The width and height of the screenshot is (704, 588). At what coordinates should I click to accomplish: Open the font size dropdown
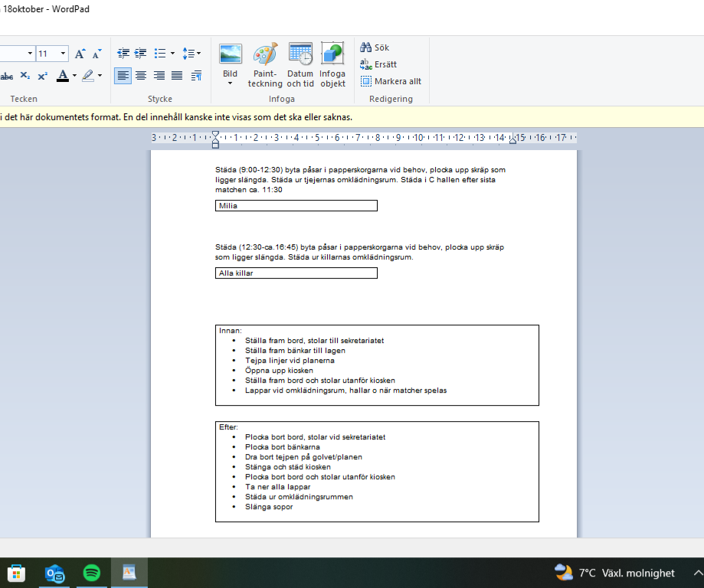click(63, 54)
